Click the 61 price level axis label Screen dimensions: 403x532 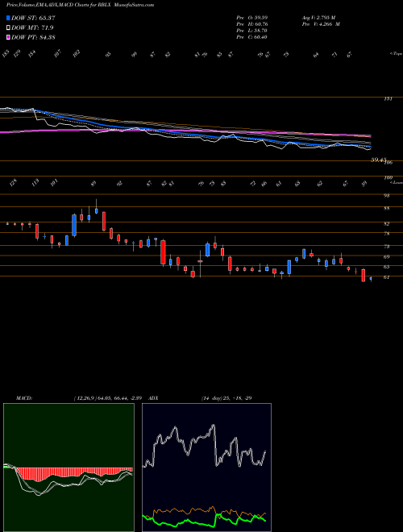(x=387, y=277)
